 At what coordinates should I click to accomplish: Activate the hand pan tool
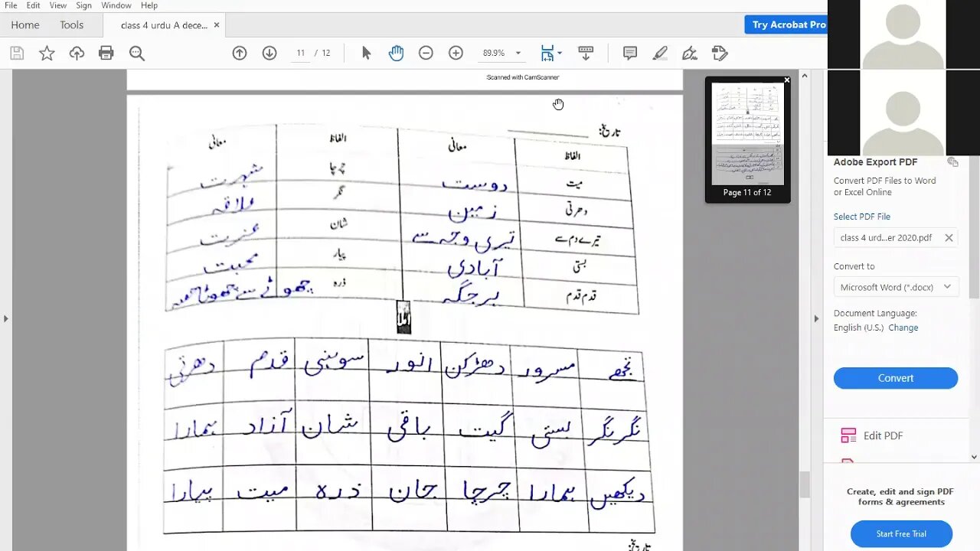(x=396, y=53)
